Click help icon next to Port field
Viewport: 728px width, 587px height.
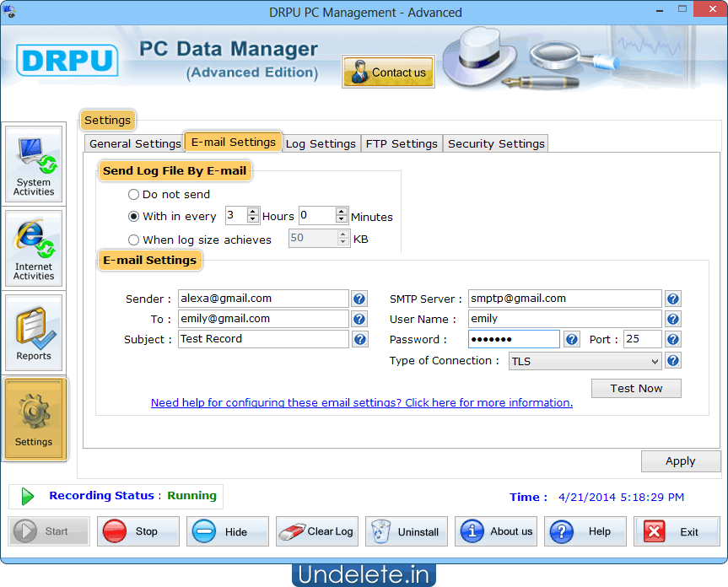click(673, 340)
